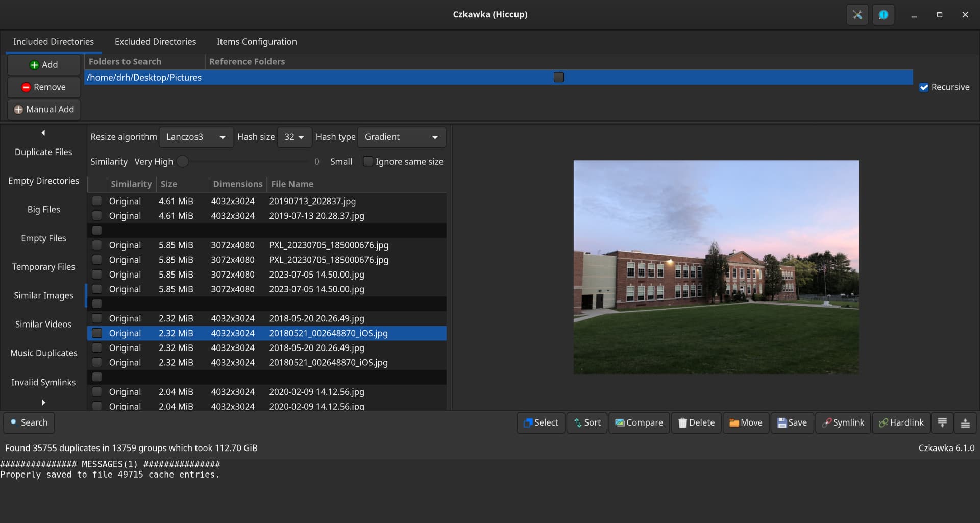Sort by the Size column header
This screenshot has width=980, height=523.
tap(182, 184)
